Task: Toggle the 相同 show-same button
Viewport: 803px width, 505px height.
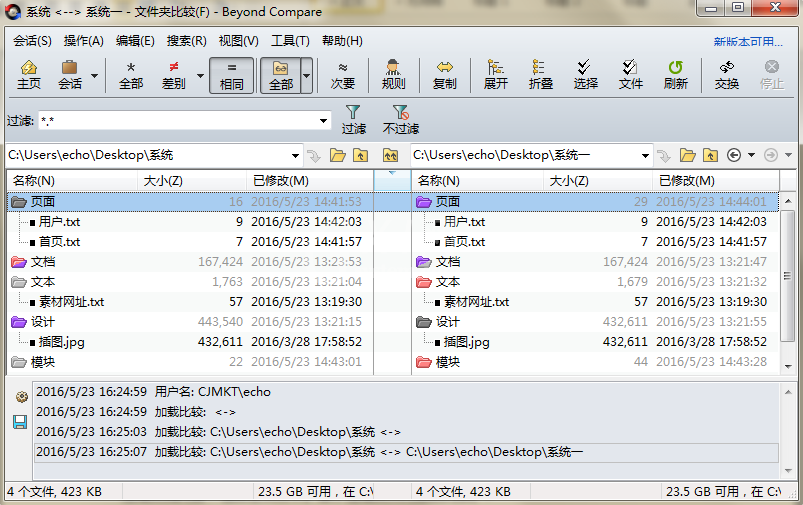Action: (231, 75)
